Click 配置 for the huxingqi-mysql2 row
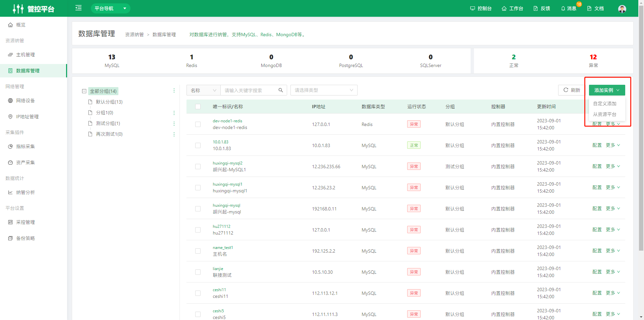The height and width of the screenshot is (320, 644). tap(597, 166)
